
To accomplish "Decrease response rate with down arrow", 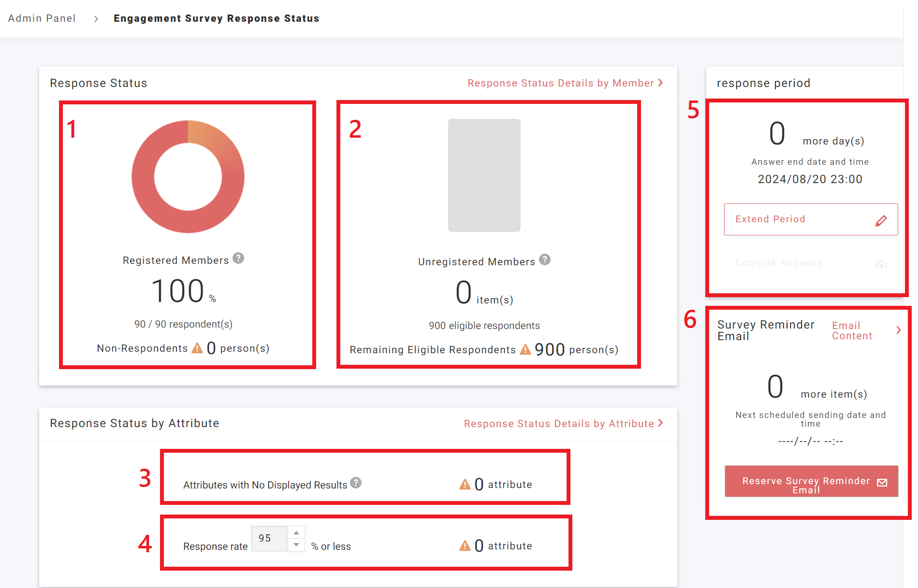I will (296, 545).
